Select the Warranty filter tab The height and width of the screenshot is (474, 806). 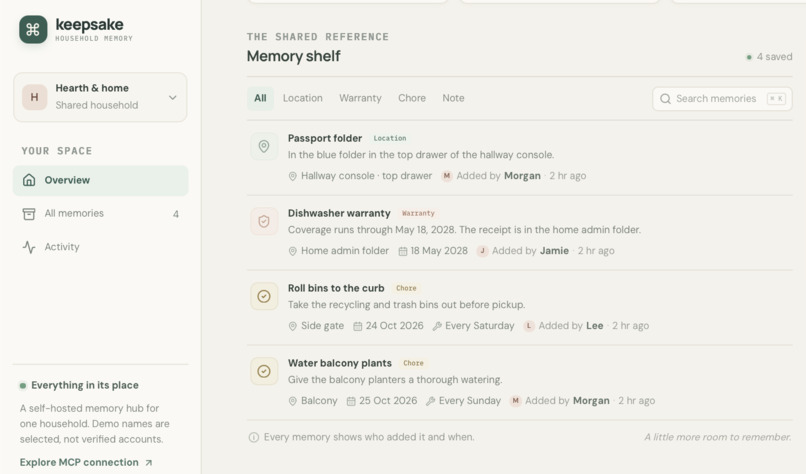[360, 98]
